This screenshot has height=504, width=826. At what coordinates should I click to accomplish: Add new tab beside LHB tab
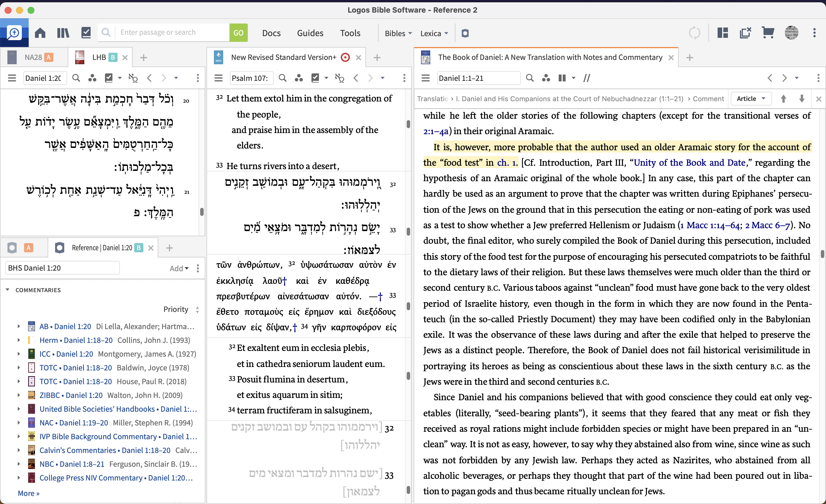[143, 58]
